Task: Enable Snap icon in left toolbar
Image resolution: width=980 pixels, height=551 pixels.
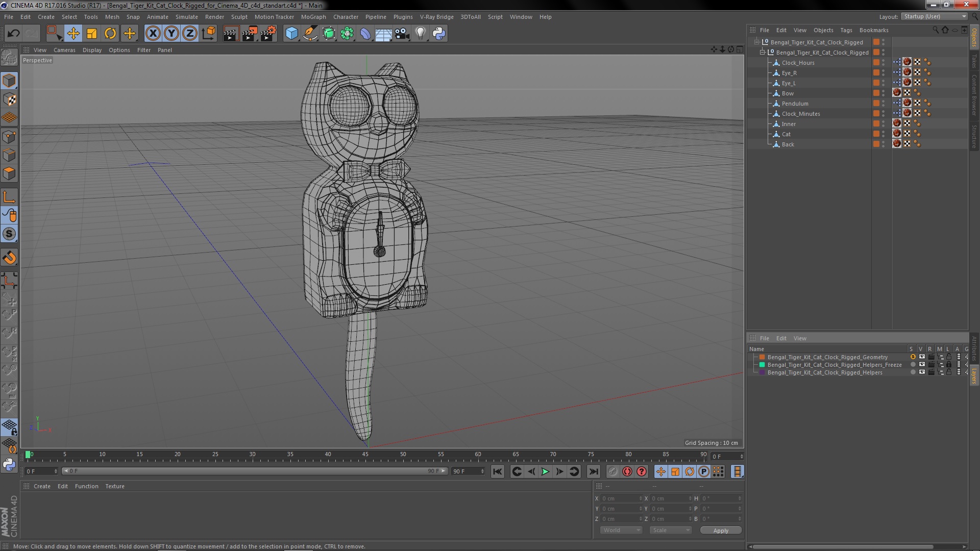Action: [x=9, y=234]
